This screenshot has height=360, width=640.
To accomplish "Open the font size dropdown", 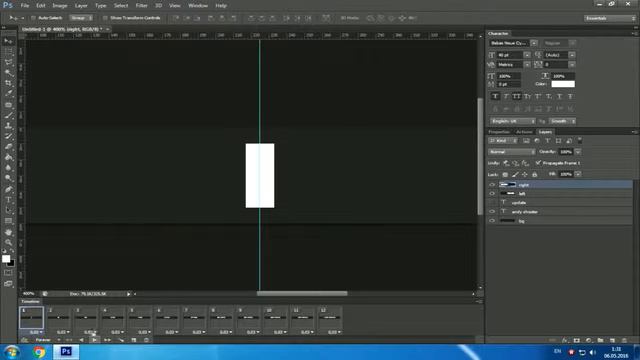I will click(527, 55).
